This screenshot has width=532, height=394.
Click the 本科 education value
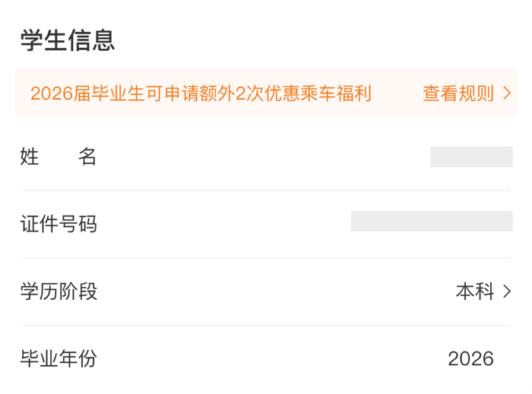(475, 292)
